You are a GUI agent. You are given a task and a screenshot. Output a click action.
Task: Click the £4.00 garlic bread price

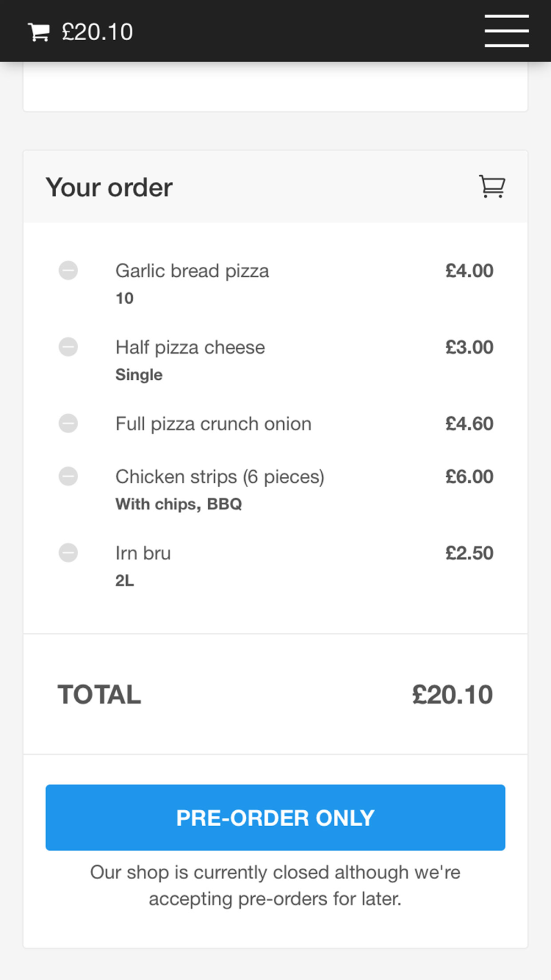469,271
